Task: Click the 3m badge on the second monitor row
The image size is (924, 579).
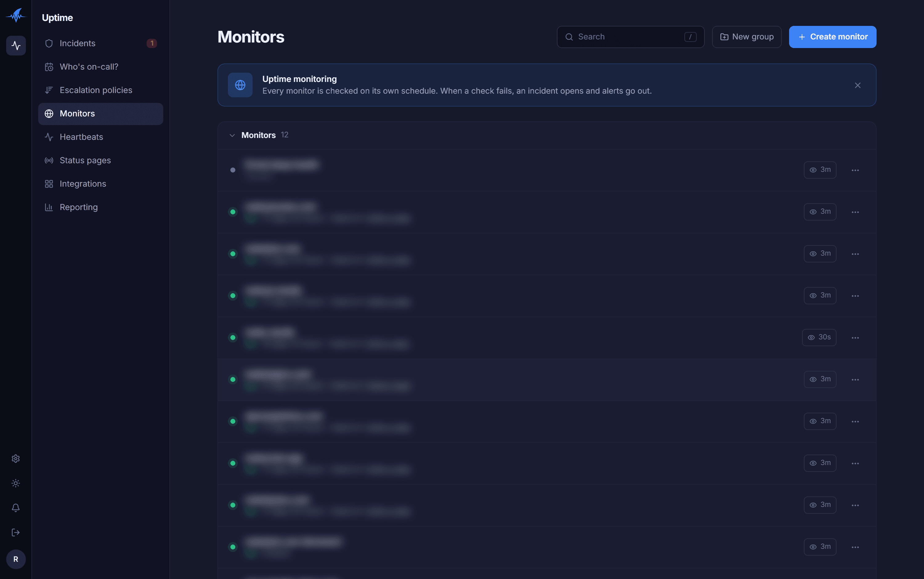Action: tap(820, 212)
